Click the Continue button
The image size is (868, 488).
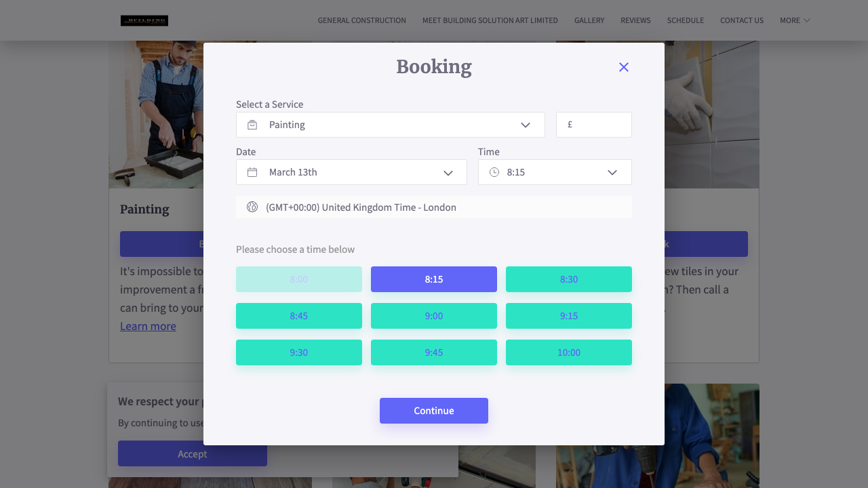[433, 411]
